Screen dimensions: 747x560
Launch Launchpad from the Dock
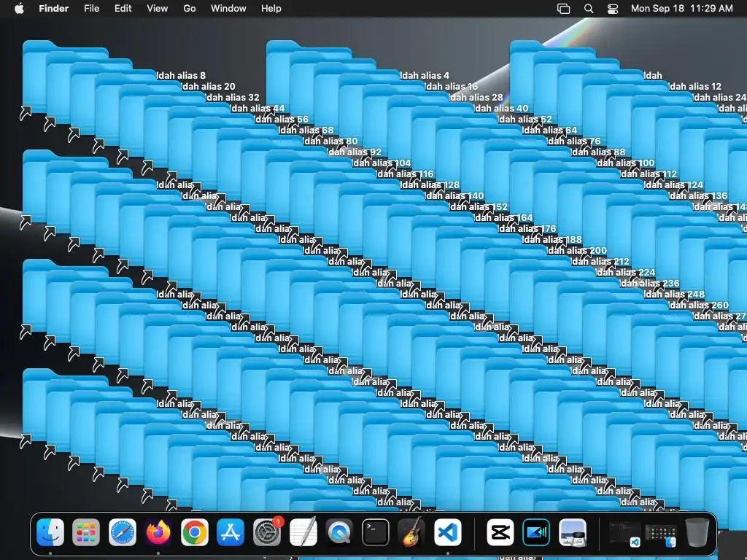(86, 532)
